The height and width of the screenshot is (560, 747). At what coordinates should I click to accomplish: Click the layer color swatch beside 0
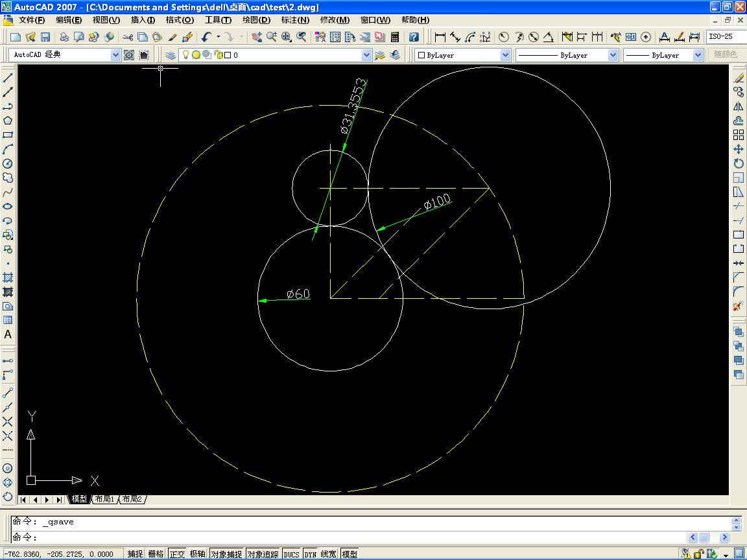(x=228, y=55)
